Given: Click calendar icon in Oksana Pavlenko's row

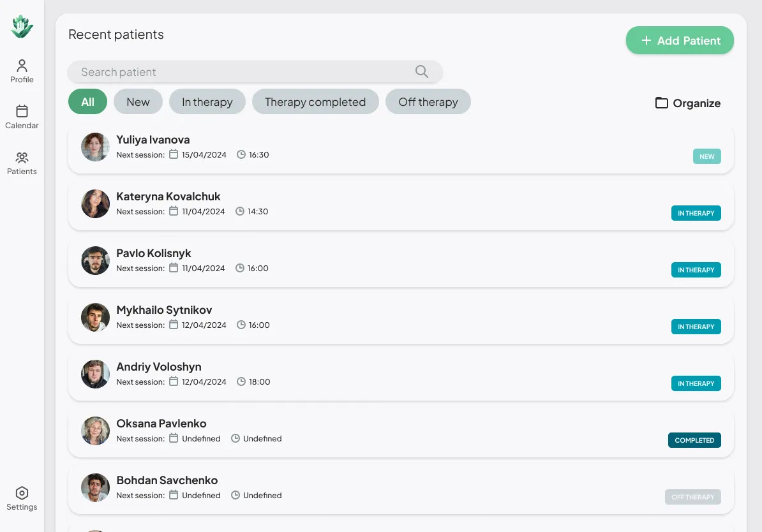Looking at the screenshot, I should [x=174, y=438].
